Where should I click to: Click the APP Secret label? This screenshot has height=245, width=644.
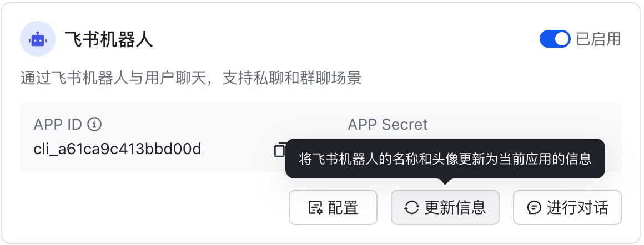click(388, 124)
